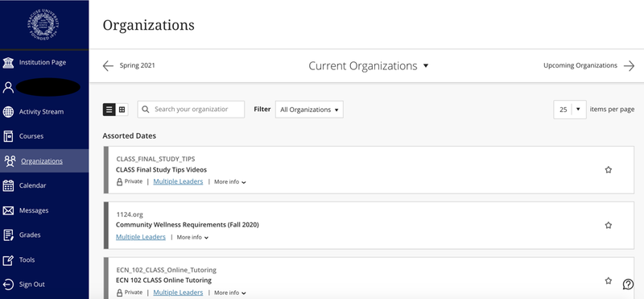Switch to grid view
644x299 pixels.
(122, 110)
